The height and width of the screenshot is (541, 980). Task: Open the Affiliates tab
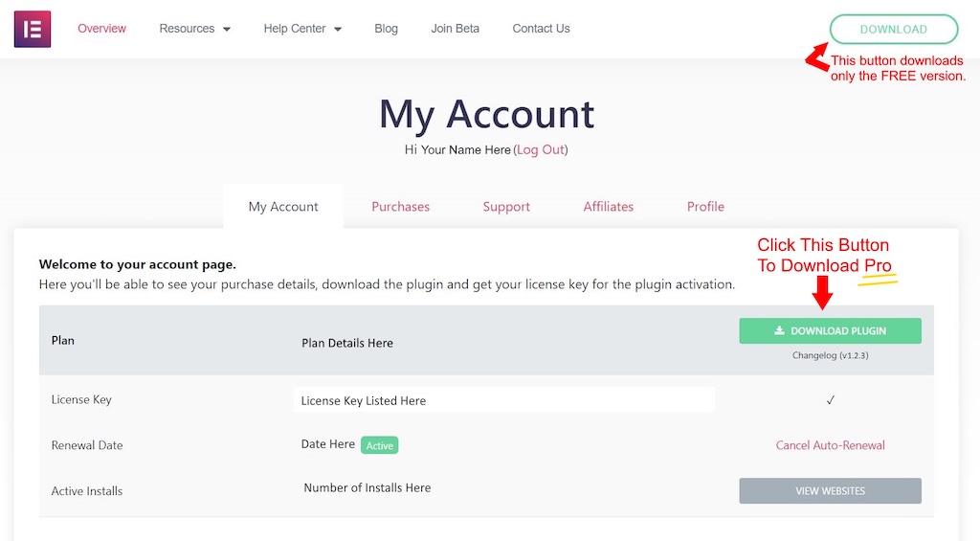click(608, 207)
